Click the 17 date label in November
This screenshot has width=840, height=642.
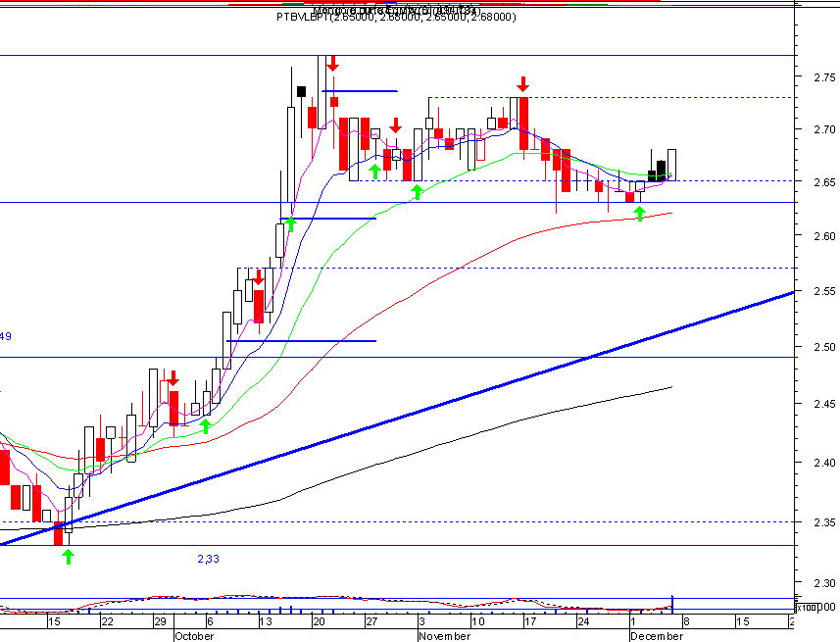tap(530, 621)
